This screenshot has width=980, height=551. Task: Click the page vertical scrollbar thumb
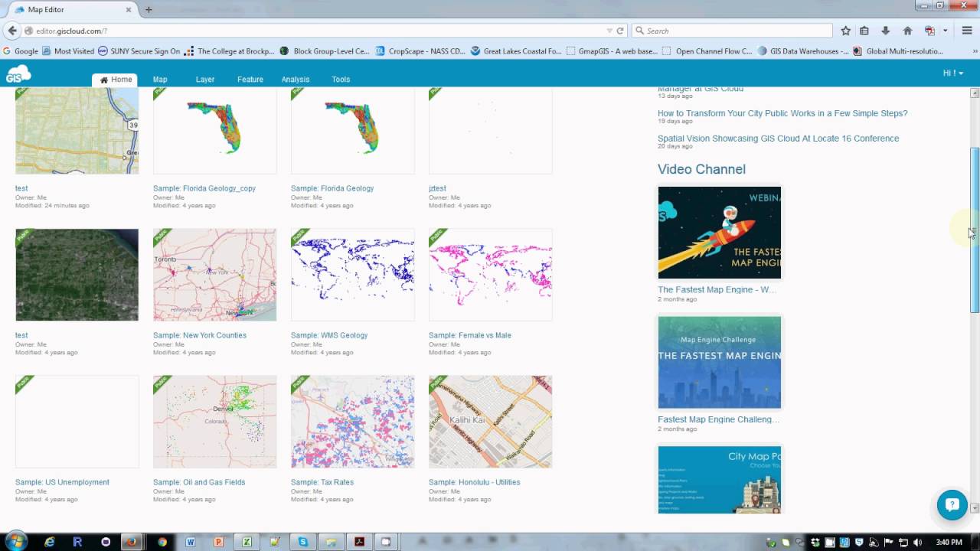point(975,230)
